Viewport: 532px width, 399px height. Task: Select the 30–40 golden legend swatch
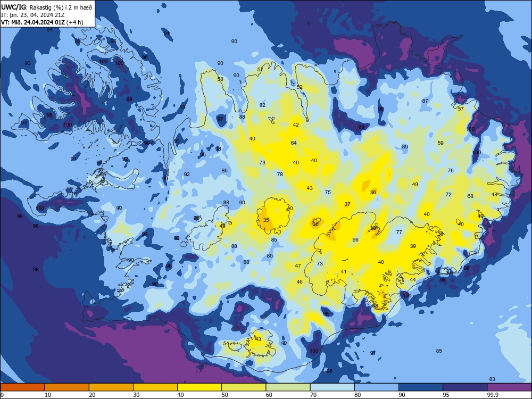155,387
